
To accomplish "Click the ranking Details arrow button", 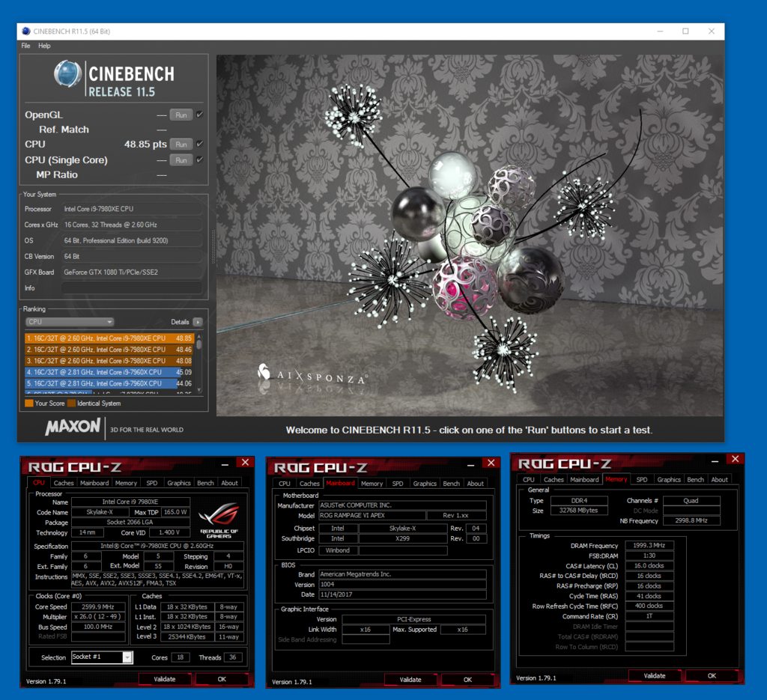I will (x=198, y=322).
